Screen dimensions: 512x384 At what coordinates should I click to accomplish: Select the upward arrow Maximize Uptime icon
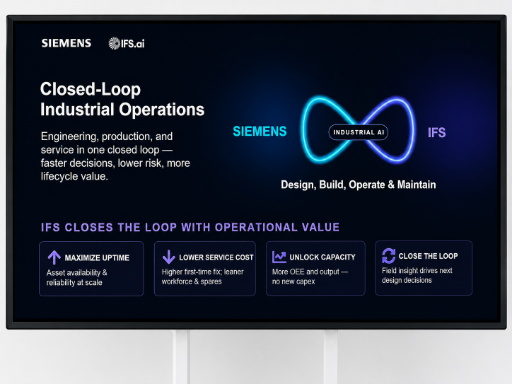54,257
